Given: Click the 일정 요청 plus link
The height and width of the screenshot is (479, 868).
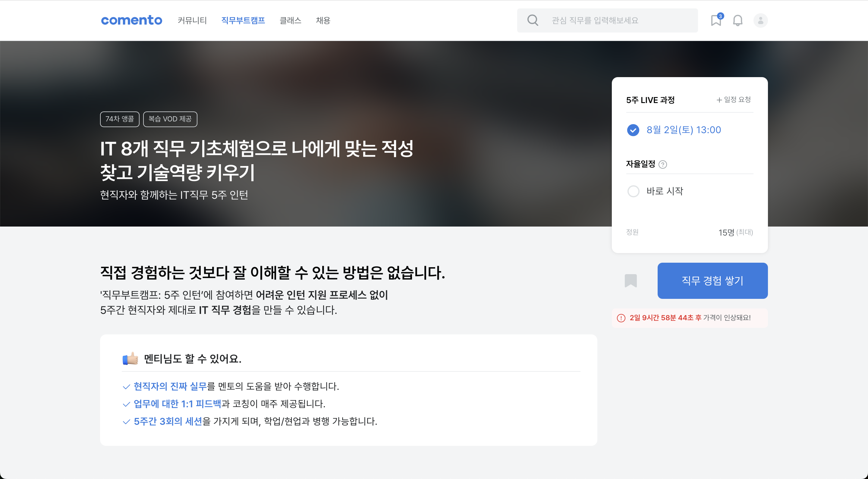Looking at the screenshot, I should pos(734,100).
